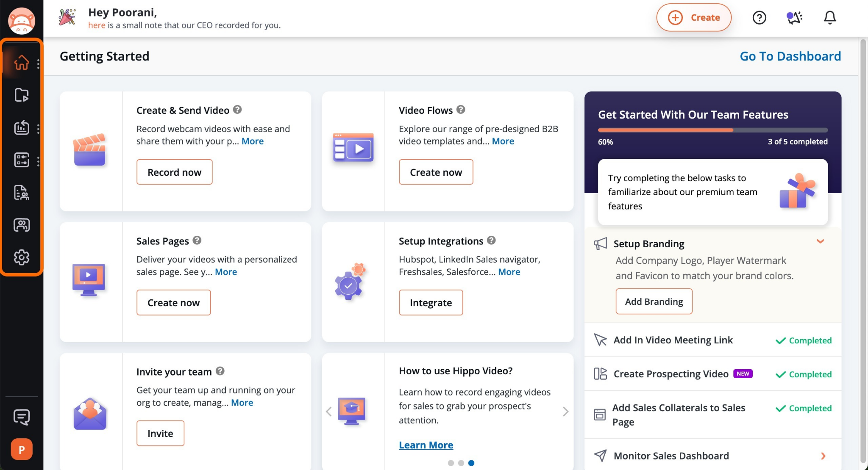Click the help icon beside Video Flows

tap(461, 110)
